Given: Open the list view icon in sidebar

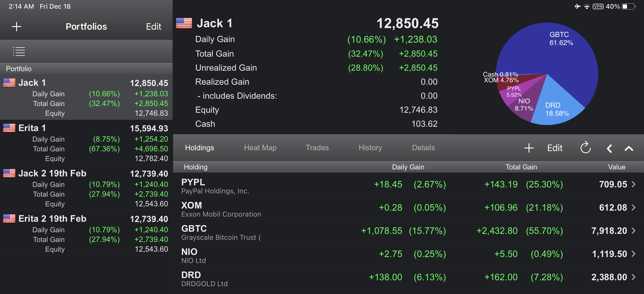Looking at the screenshot, I should tap(19, 52).
